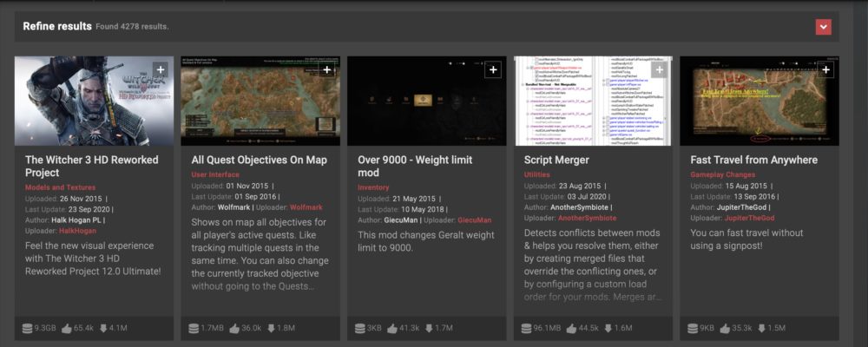Click plus icon on Over 9000 mod thumbnail
Viewport: 868px width, 347px height.
click(x=493, y=69)
